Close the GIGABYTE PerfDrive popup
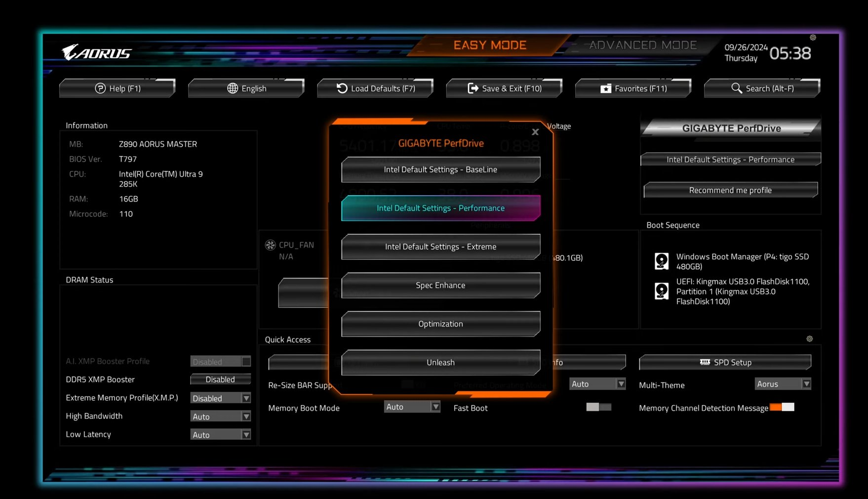This screenshot has width=868, height=499. pos(535,132)
